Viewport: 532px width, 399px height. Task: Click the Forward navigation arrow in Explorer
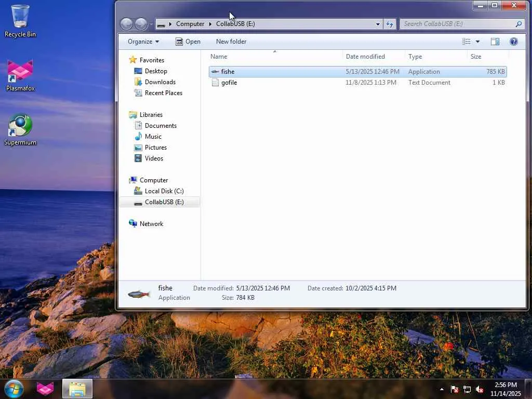(141, 24)
